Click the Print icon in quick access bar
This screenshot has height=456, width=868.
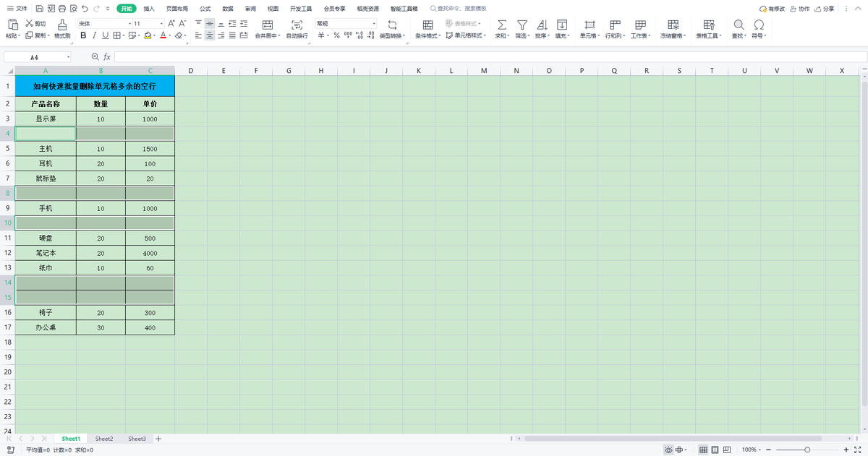coord(62,9)
